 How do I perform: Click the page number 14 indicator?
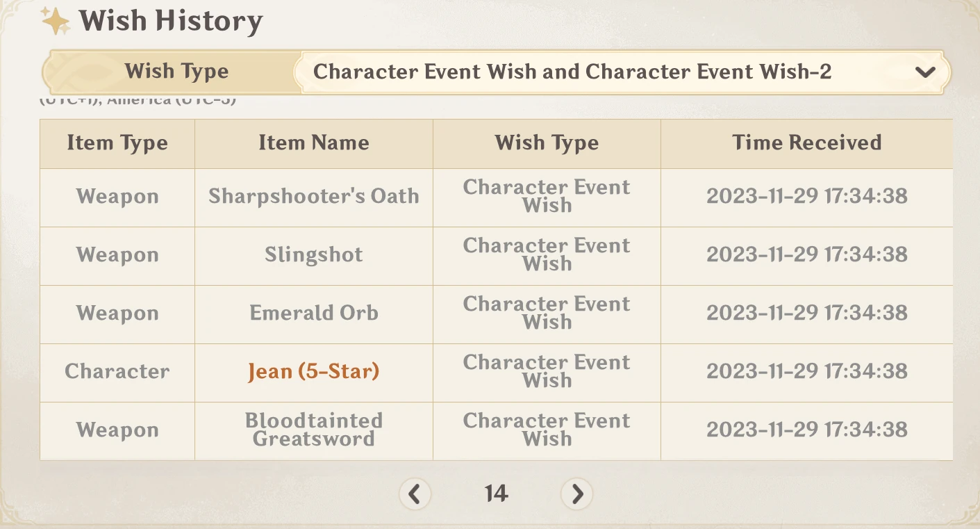pyautogui.click(x=496, y=494)
